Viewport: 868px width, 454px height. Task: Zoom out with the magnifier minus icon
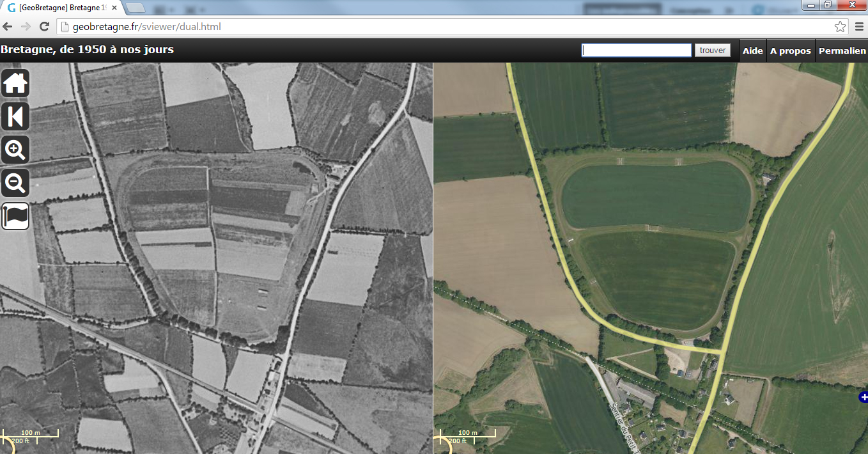pos(15,184)
